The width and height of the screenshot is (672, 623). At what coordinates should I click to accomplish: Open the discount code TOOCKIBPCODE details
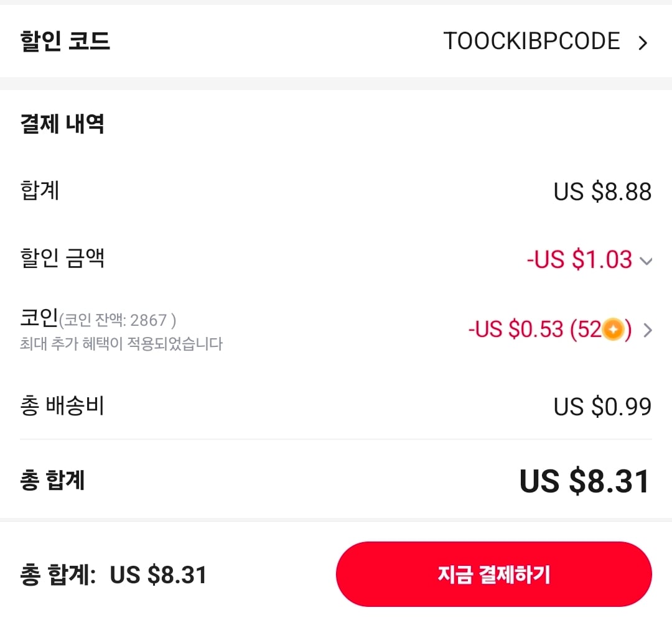coord(531,41)
